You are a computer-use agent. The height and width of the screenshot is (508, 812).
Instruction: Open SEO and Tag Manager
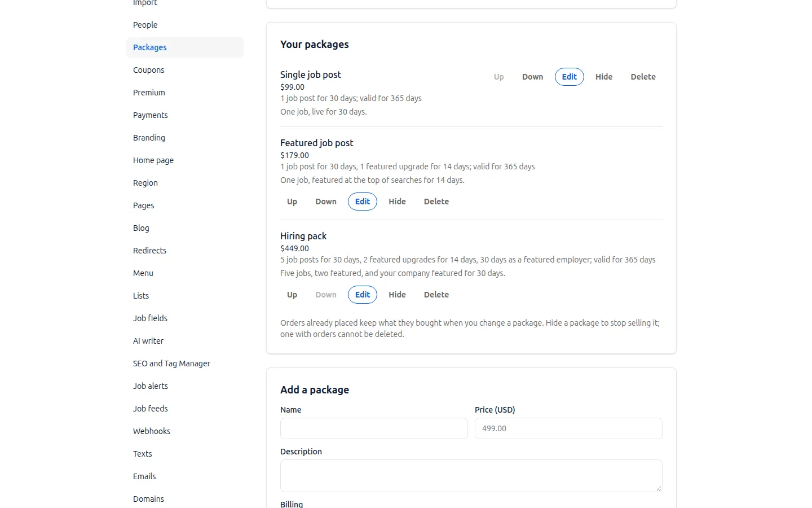click(x=185, y=364)
